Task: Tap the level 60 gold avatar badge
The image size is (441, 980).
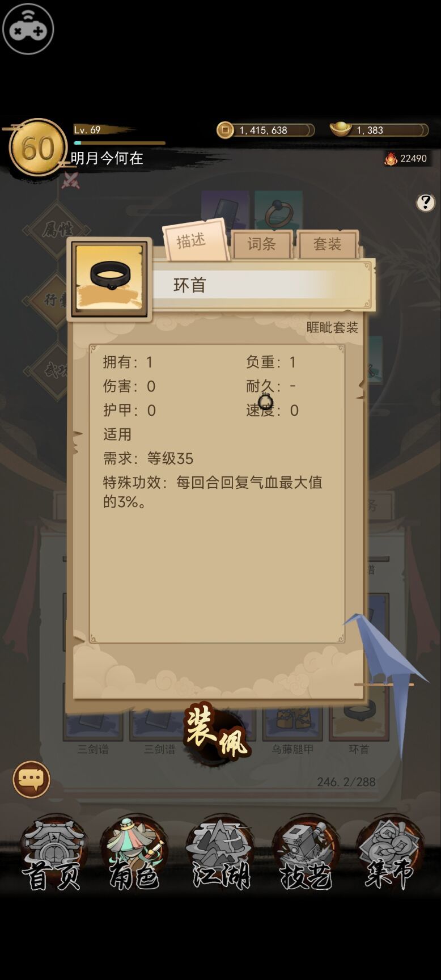Action: pyautogui.click(x=37, y=147)
